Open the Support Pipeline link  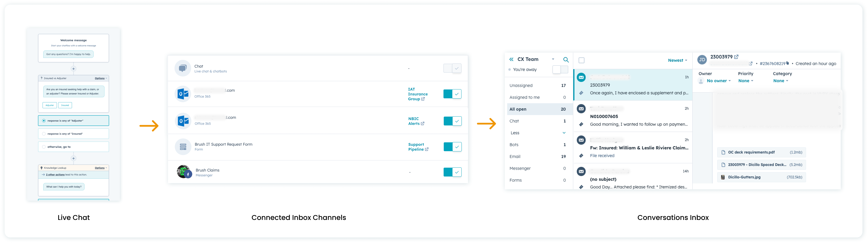[x=418, y=147]
